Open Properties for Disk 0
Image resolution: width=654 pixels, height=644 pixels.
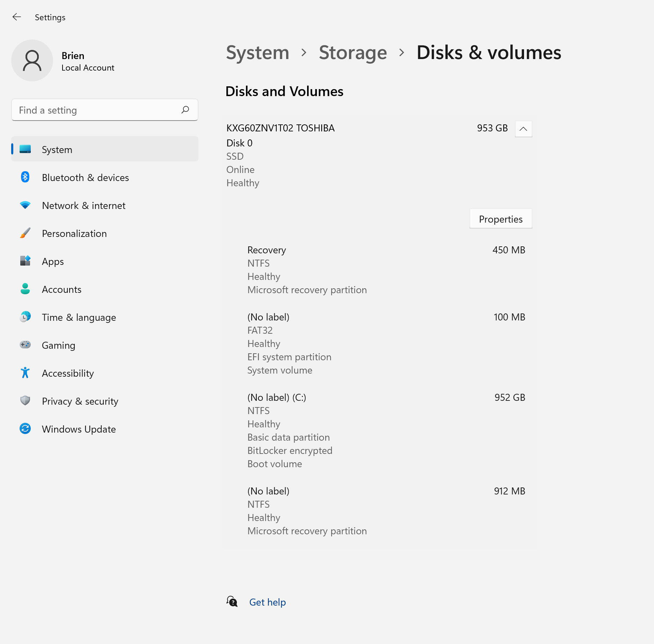501,219
